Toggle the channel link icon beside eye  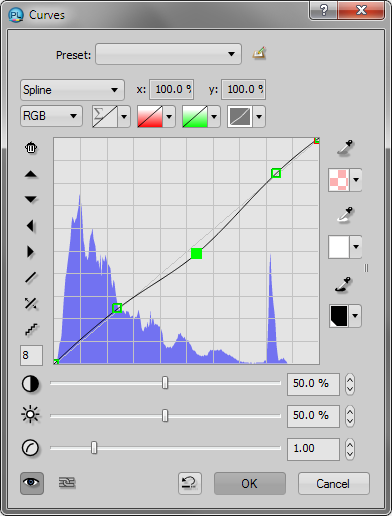pos(67,483)
